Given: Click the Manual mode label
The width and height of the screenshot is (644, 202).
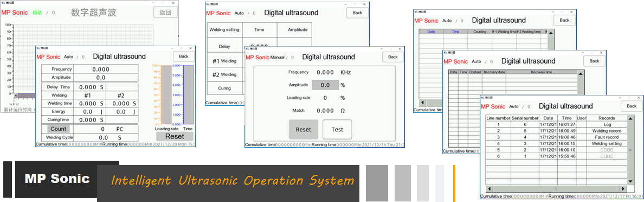Looking at the screenshot, I should tap(277, 57).
